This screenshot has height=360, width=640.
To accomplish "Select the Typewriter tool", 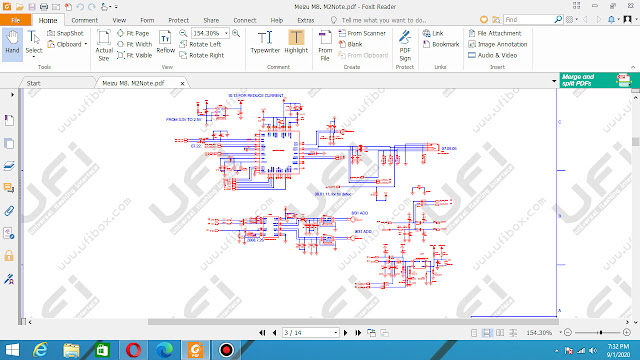I will (265, 42).
